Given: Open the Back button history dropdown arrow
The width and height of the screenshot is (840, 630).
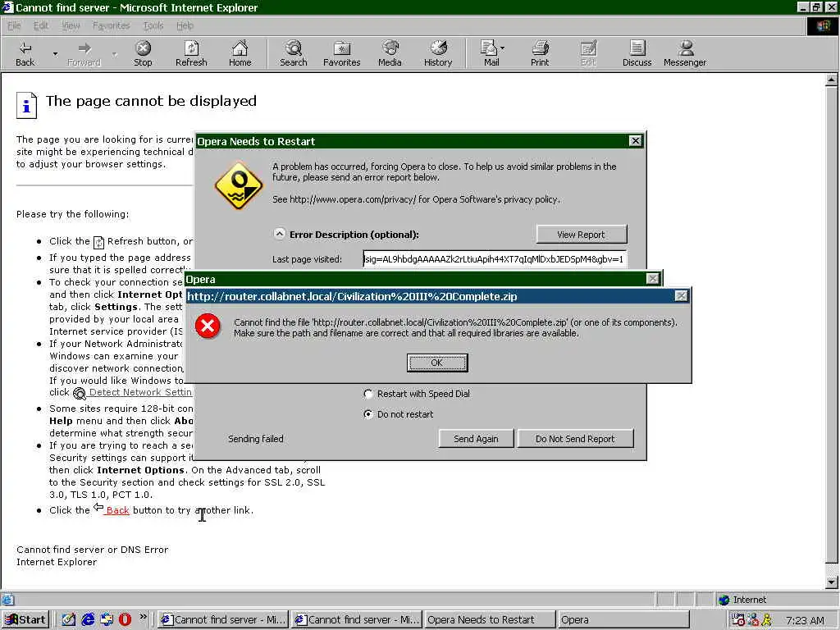Looking at the screenshot, I should 55,53.
